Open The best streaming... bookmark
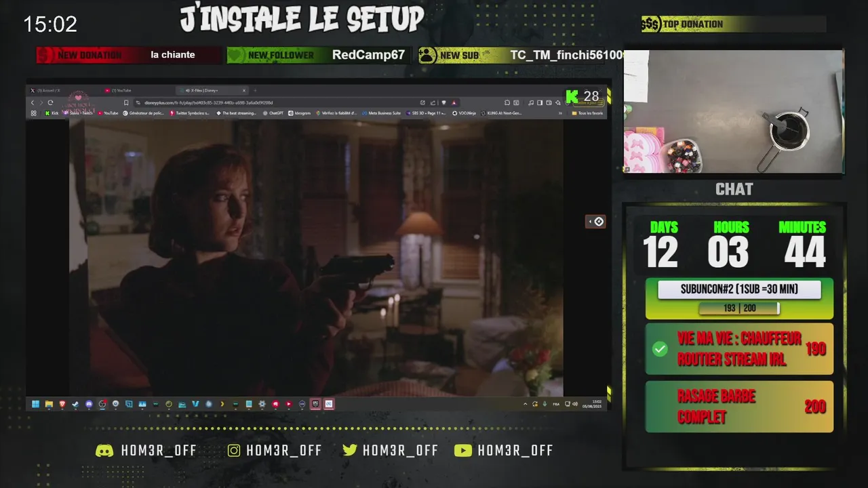868x488 pixels. pos(236,113)
